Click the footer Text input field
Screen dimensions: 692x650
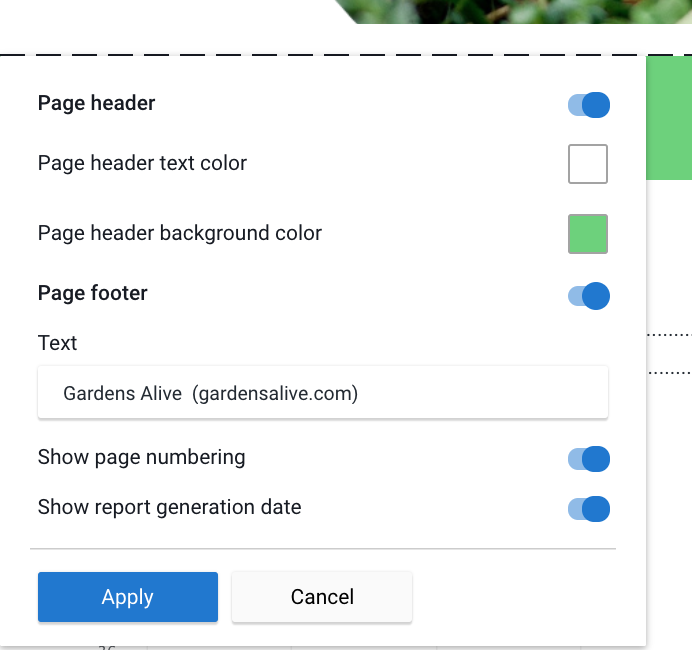point(323,392)
